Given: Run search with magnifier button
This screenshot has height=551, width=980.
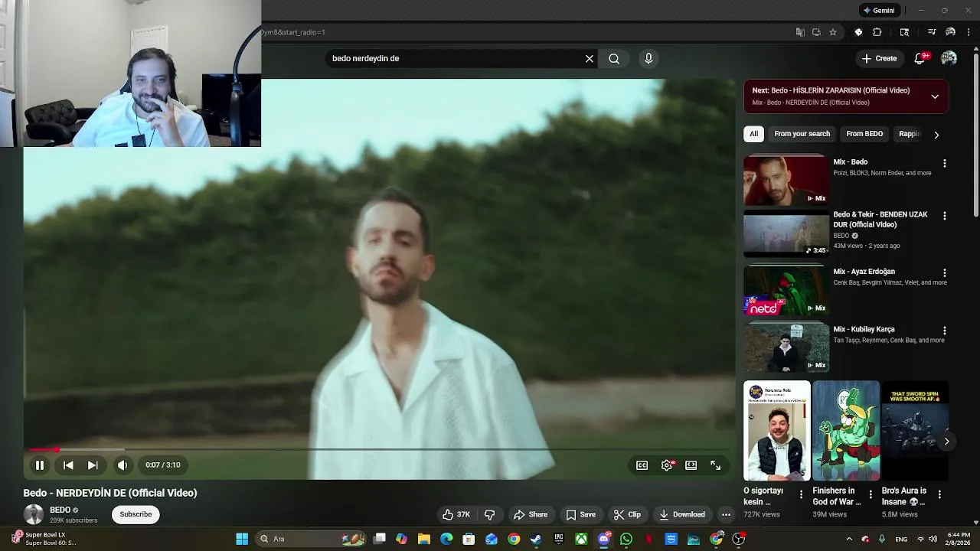Looking at the screenshot, I should pos(614,58).
